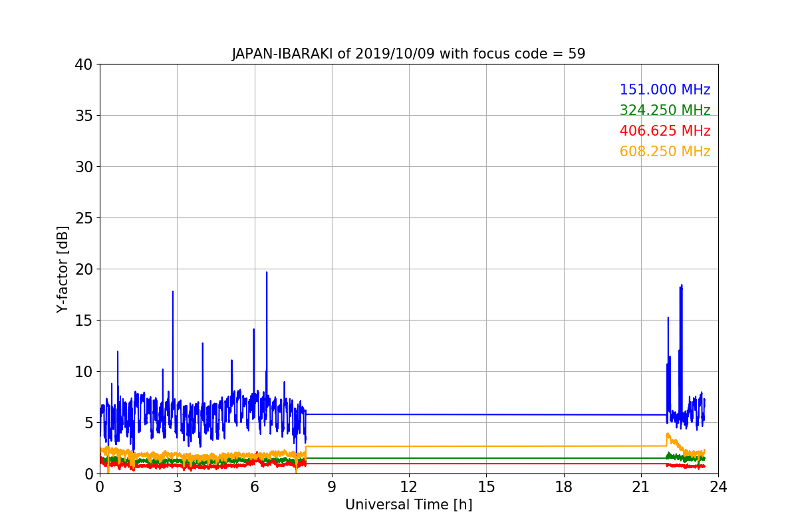Click the y-axis tick label 30
This screenshot has height=532, width=798.
click(x=83, y=167)
